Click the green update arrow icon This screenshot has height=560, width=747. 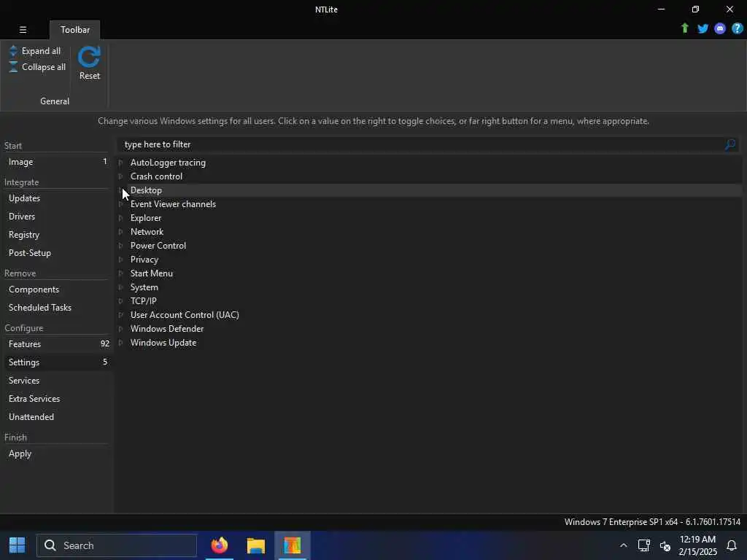pos(684,28)
